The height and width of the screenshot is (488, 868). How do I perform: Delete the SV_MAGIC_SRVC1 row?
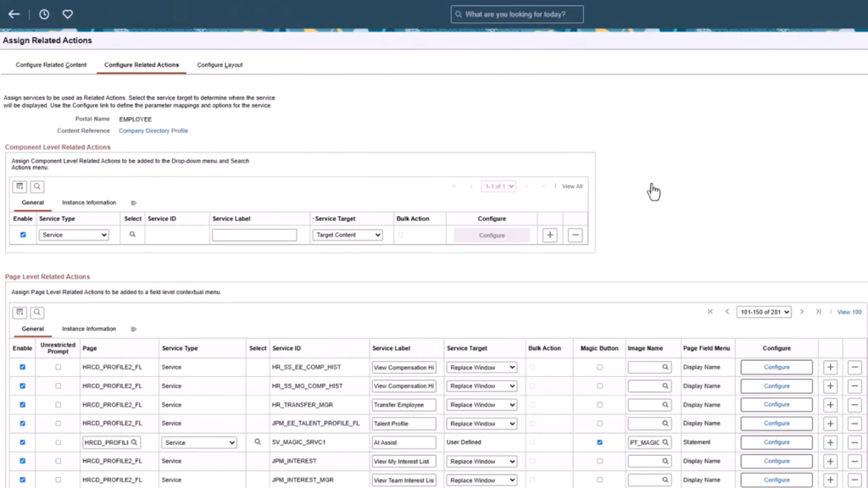coord(854,442)
